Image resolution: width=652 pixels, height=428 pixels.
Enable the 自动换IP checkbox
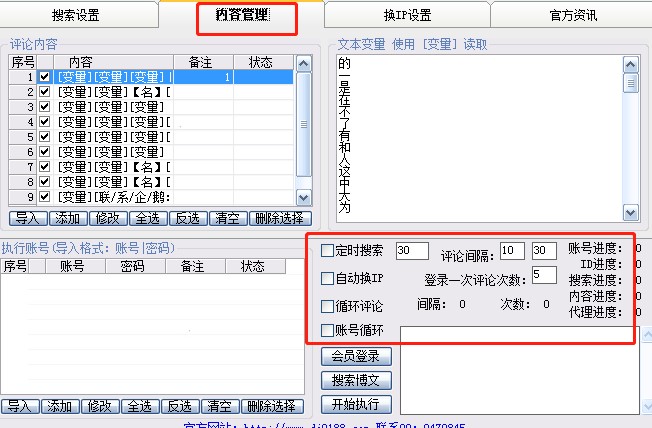[327, 278]
